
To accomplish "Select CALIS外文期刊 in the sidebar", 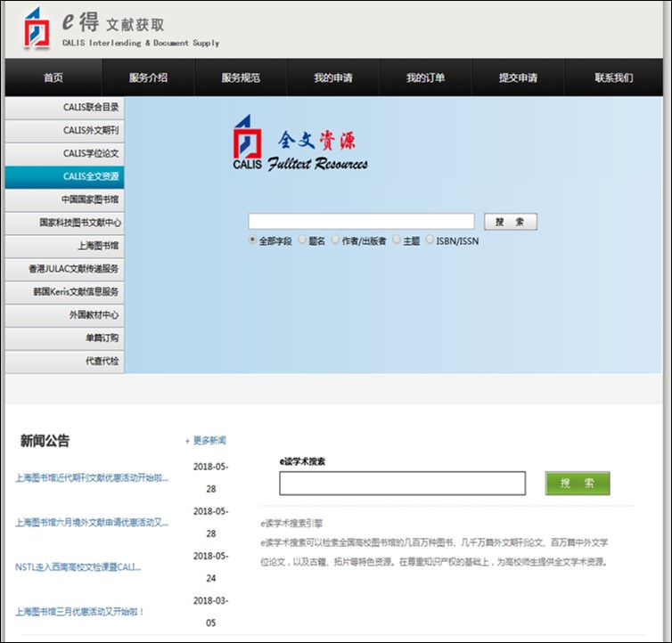I will pos(65,131).
